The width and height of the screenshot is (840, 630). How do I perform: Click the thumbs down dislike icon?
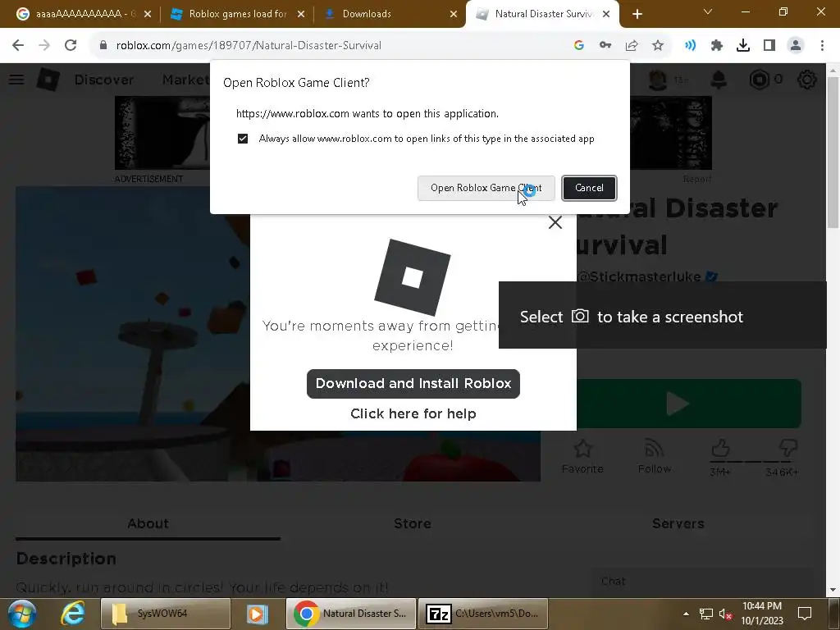pos(787,448)
